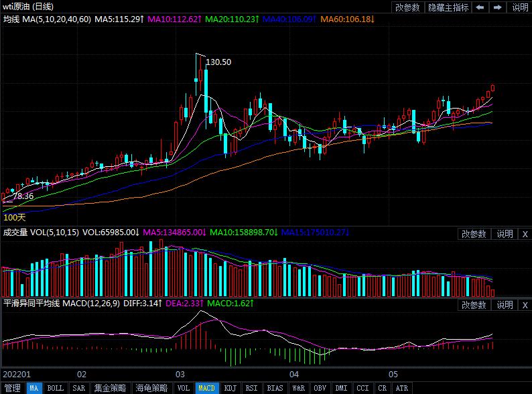Click the volume MA10:158898.70 value
This screenshot has height=394, width=532.
[x=244, y=233]
